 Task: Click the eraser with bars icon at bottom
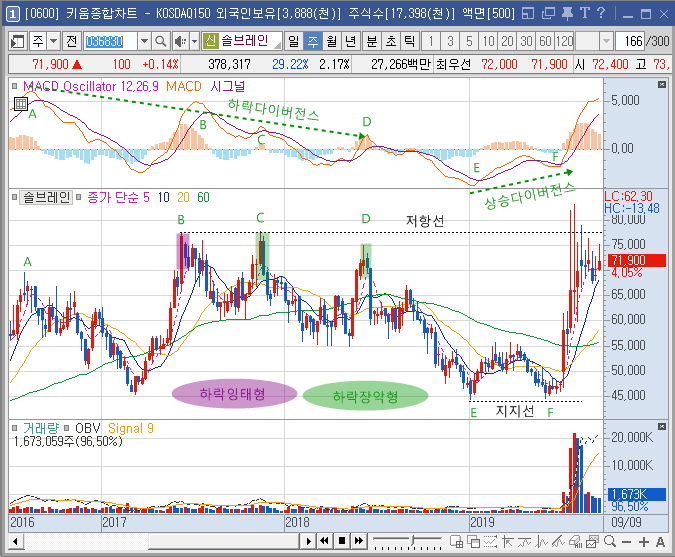[x=576, y=542]
